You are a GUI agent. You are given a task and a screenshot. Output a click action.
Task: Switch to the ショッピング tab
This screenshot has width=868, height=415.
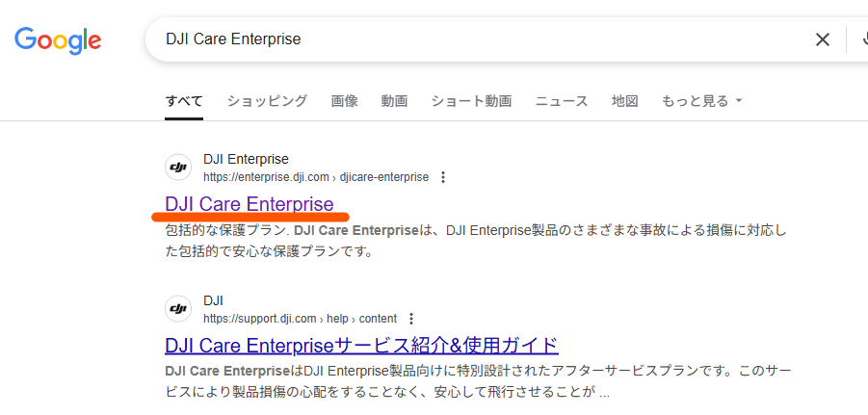click(267, 101)
